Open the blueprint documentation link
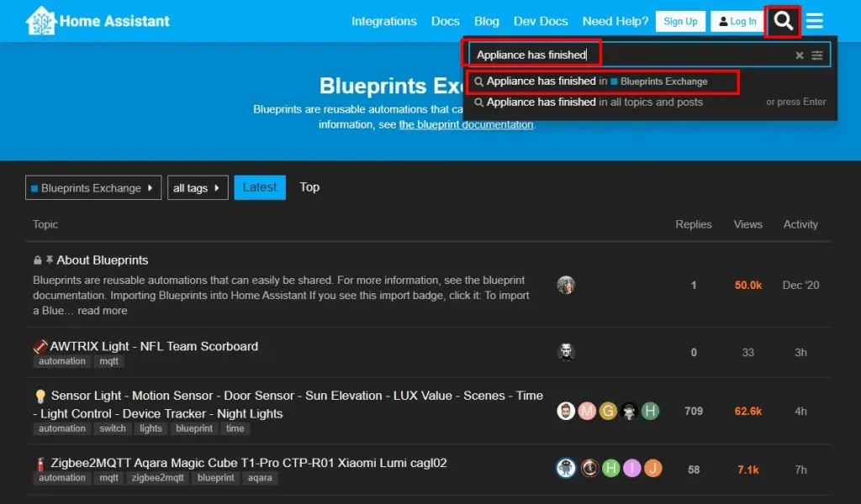Viewport: 861px width, 504px height. (466, 124)
